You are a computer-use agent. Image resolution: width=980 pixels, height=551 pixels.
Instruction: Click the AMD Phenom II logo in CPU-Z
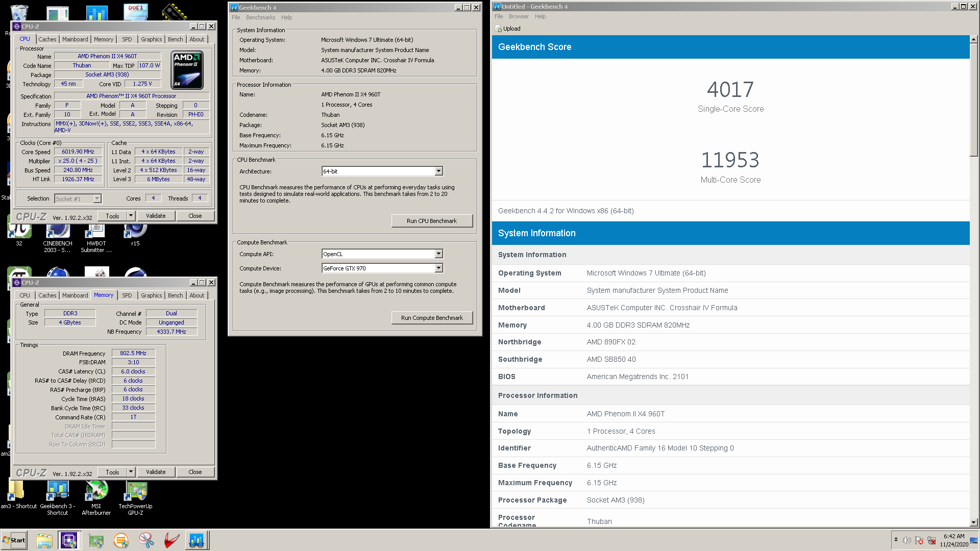point(187,70)
